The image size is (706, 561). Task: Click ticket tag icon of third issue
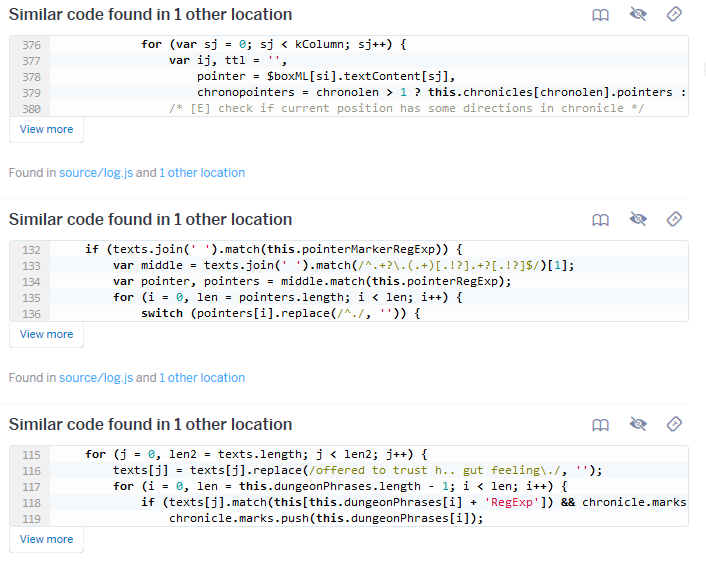(674, 424)
